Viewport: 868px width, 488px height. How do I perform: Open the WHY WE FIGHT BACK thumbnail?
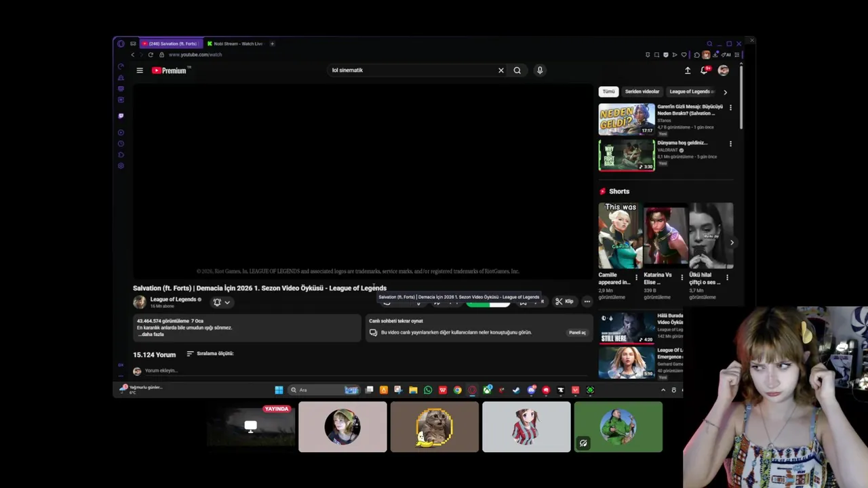(x=627, y=155)
